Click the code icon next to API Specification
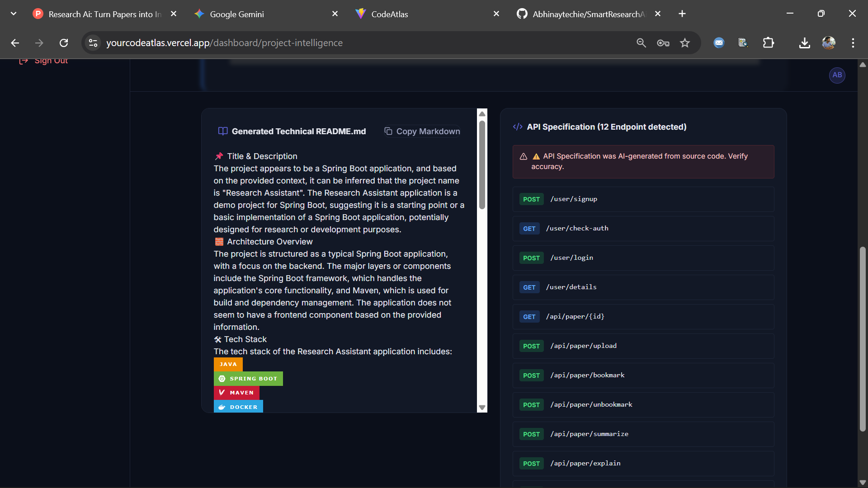Viewport: 868px width, 488px height. [x=517, y=127]
